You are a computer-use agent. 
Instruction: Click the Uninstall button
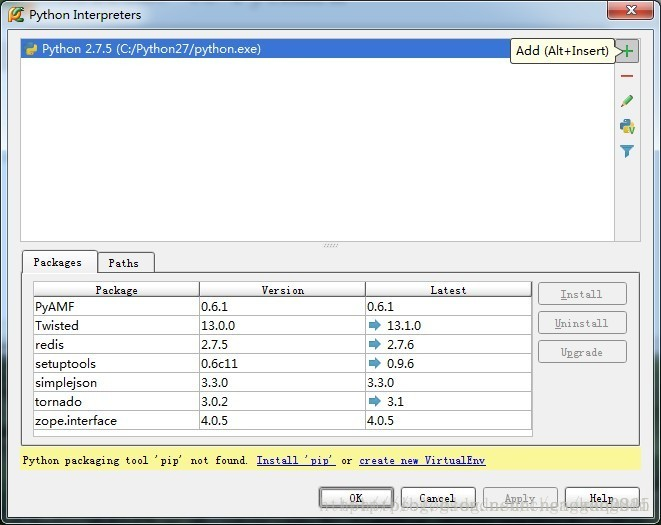(582, 323)
